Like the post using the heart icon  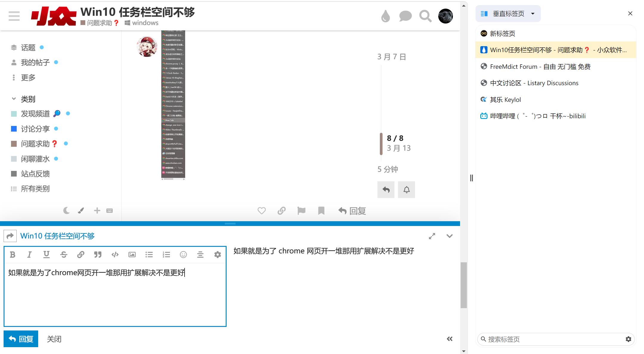(261, 211)
